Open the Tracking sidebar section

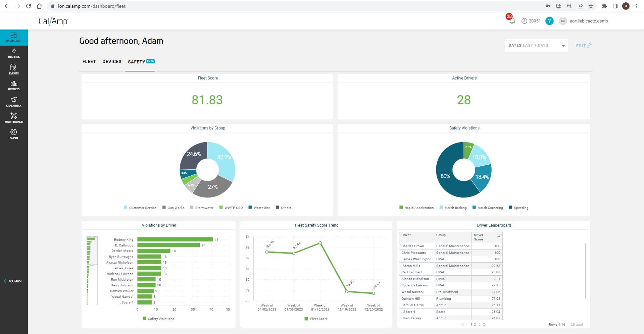coord(14,53)
